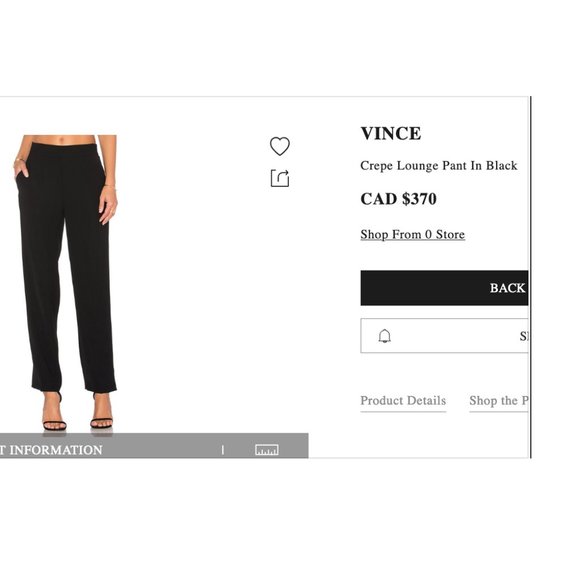This screenshot has height=580, width=580.
Task: Open the size guide ruler icon
Action: click(267, 449)
